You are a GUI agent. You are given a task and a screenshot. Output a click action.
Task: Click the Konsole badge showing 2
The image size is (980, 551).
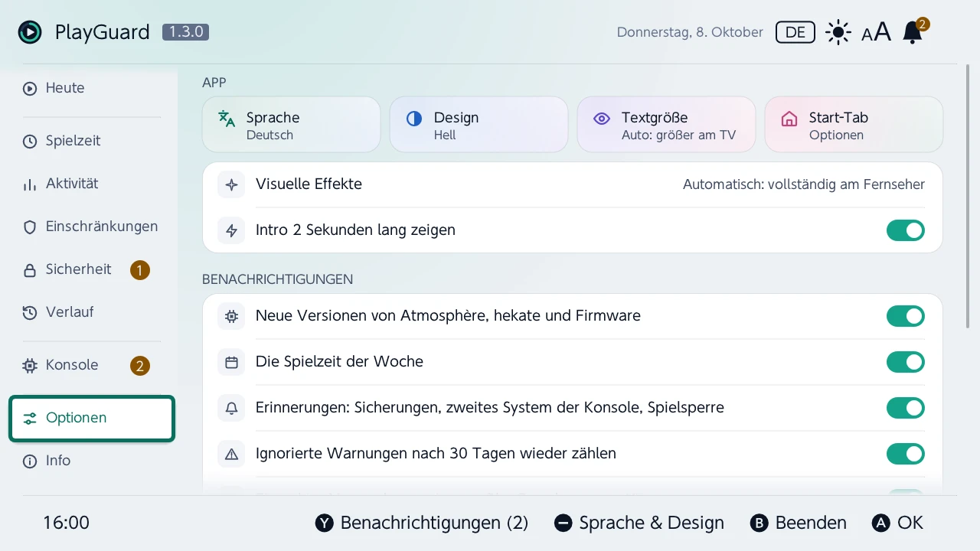tap(139, 366)
